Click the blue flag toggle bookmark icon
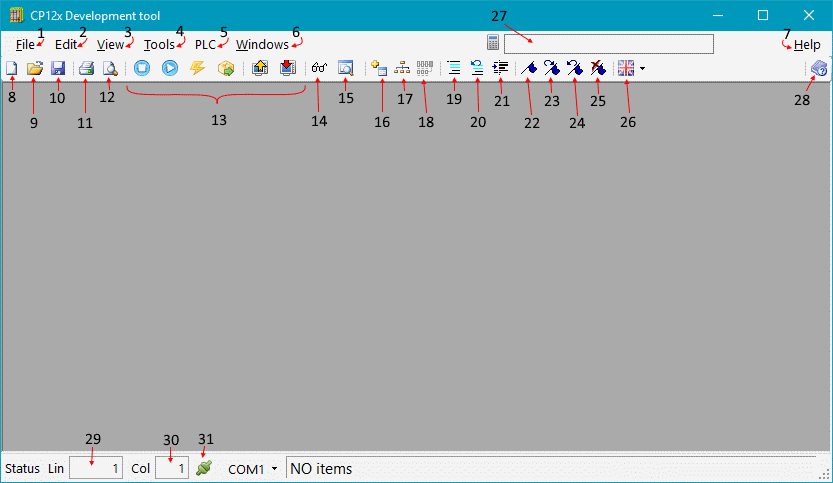This screenshot has height=483, width=833. coord(529,68)
